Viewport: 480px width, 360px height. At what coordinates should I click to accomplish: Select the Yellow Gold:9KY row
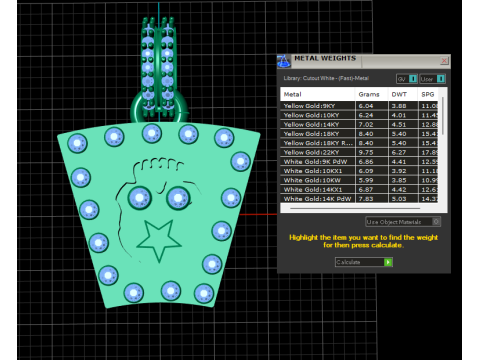359,106
